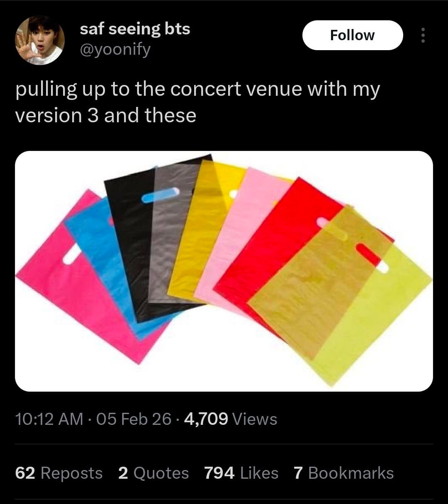Show the 62 Reposts list

59,473
